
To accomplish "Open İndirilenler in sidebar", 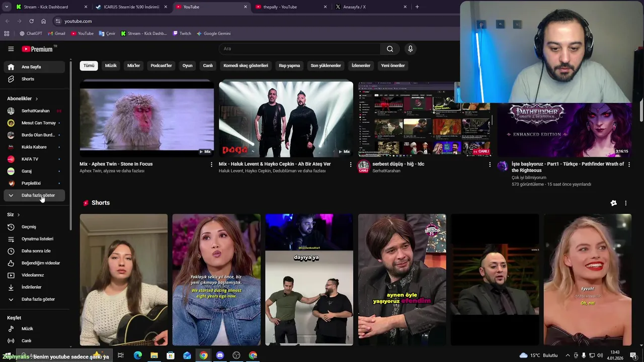I will pyautogui.click(x=34, y=287).
